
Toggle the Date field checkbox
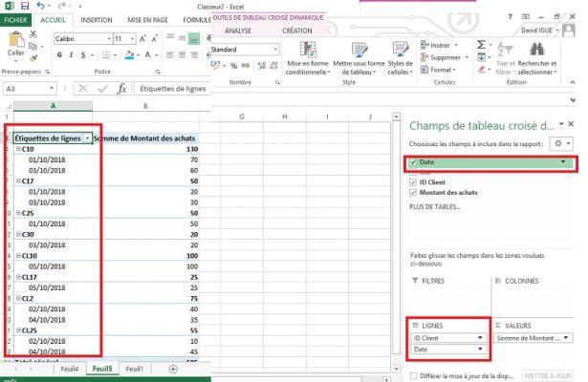[413, 162]
